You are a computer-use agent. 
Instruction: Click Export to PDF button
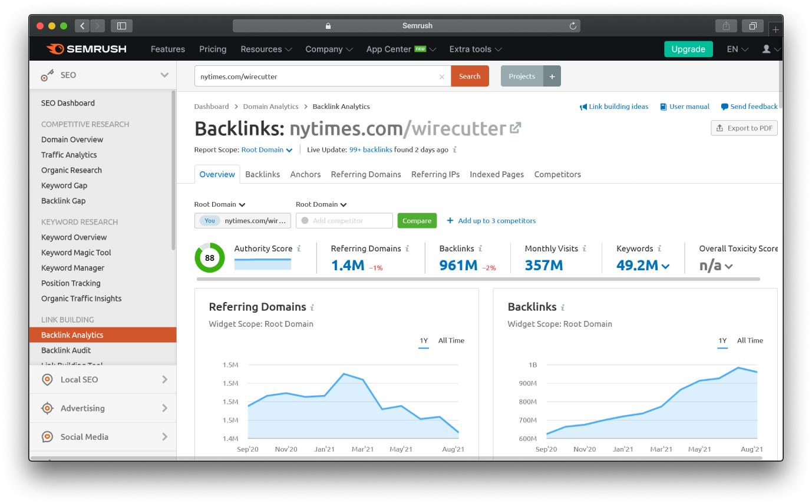coord(744,128)
